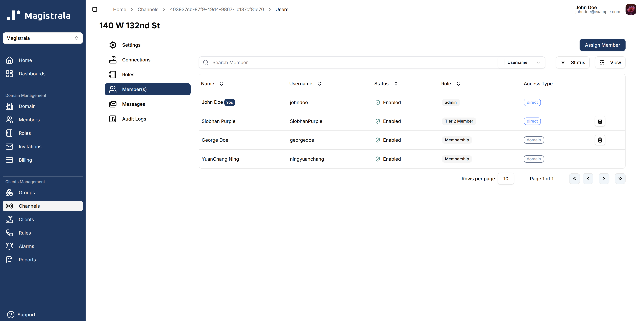Collapse the left sidebar panel
This screenshot has height=321, width=644.
click(x=94, y=9)
